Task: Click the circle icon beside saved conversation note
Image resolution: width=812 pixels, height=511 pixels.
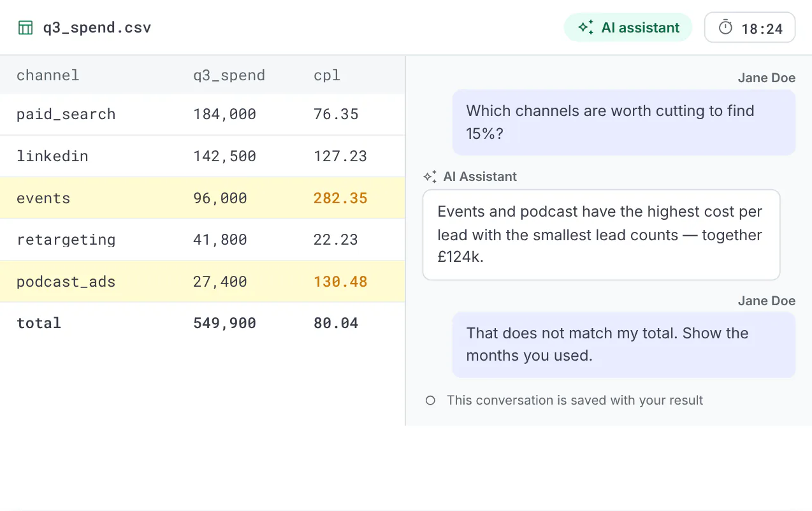Action: pyautogui.click(x=430, y=400)
